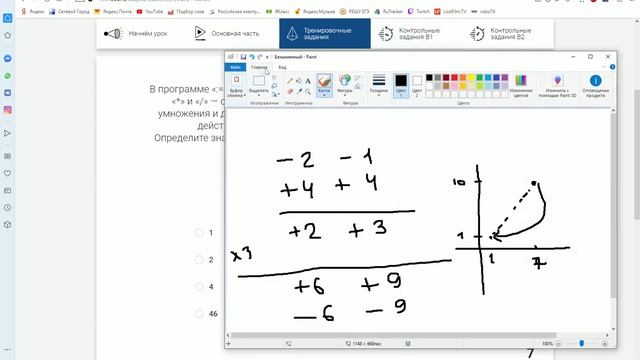Image resolution: width=640 pixels, height=360 pixels.
Task: Open the Яндекс.Музыка bookmark
Action: tap(315, 11)
